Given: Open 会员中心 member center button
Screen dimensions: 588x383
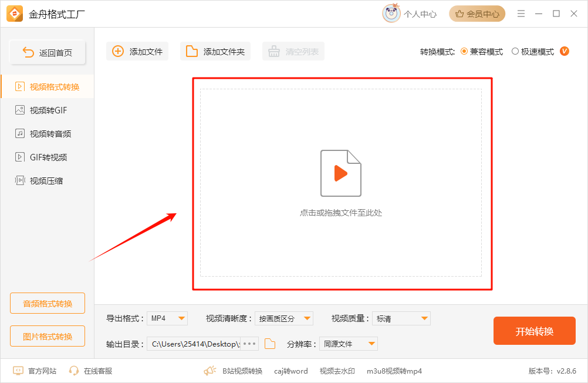Looking at the screenshot, I should point(477,14).
